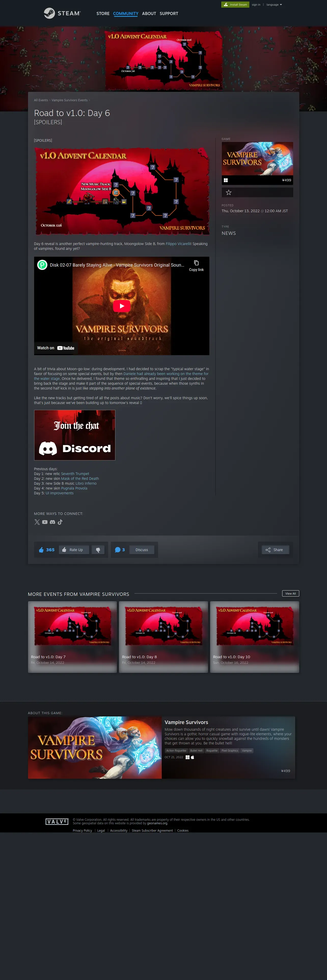Image resolution: width=327 pixels, height=980 pixels.
Task: Open the Accessibility footer link
Action: click(x=119, y=830)
